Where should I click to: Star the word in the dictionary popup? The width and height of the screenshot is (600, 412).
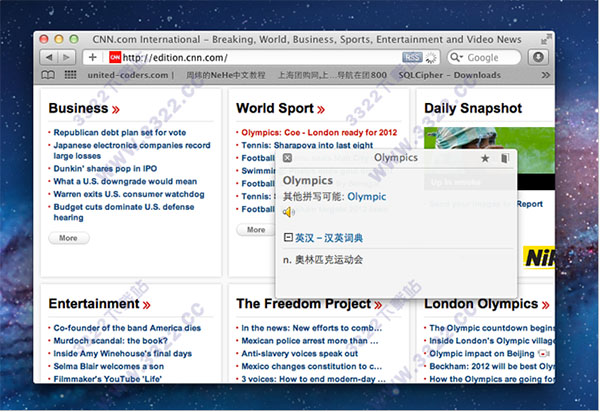pyautogui.click(x=485, y=158)
